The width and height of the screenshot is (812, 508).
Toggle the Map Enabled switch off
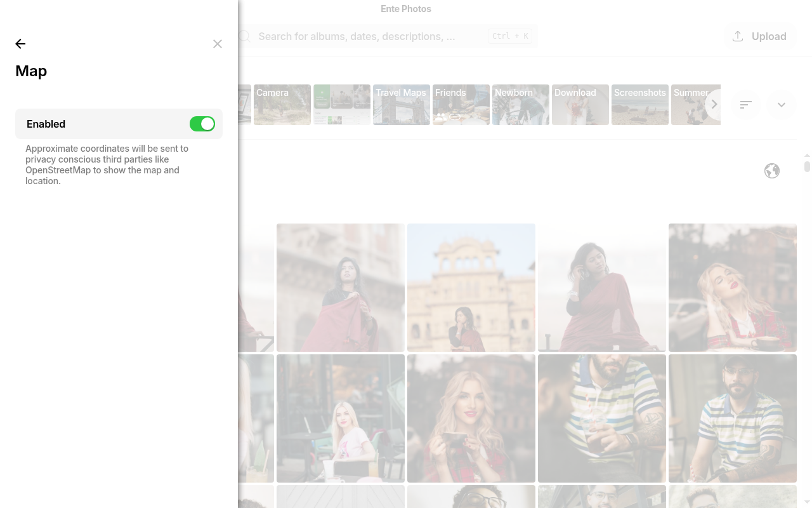point(202,124)
